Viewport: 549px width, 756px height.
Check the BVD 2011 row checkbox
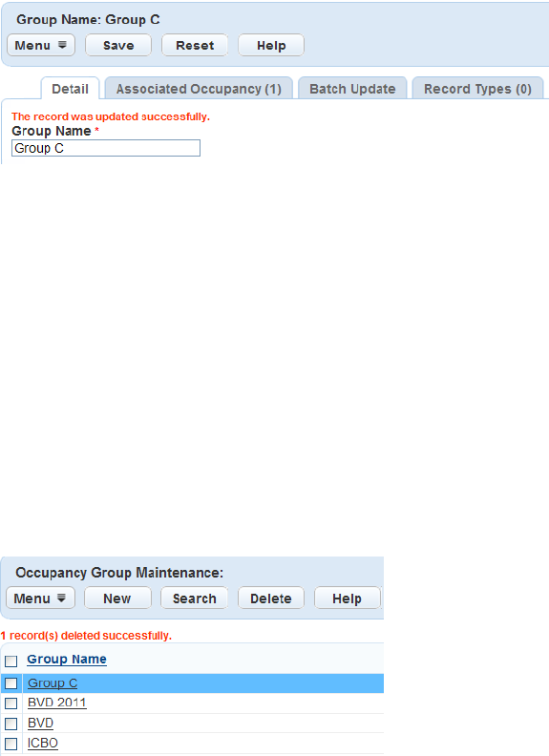(11, 703)
